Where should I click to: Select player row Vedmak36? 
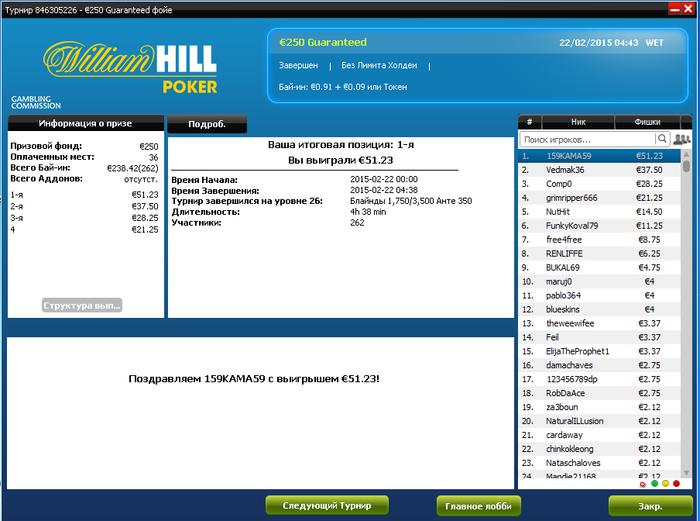(x=600, y=170)
